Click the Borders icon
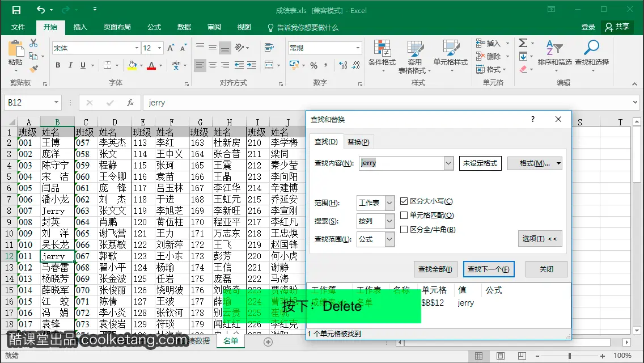Viewport: 644px width, 363px height. [x=107, y=65]
